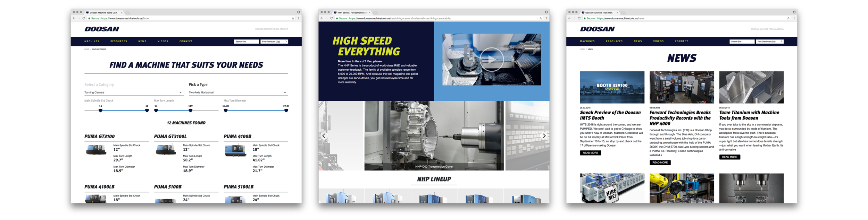The height and width of the screenshot is (220, 868).
Task: Show next slide in NHP gallery
Action: [544, 136]
